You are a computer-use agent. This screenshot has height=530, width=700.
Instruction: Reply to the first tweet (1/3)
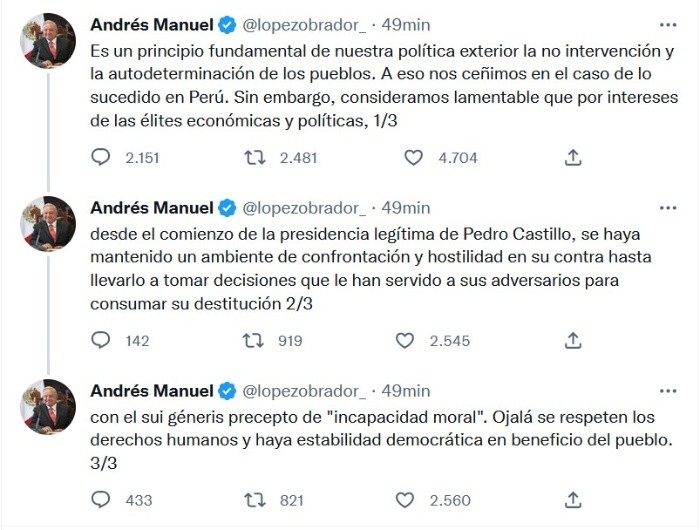click(100, 157)
